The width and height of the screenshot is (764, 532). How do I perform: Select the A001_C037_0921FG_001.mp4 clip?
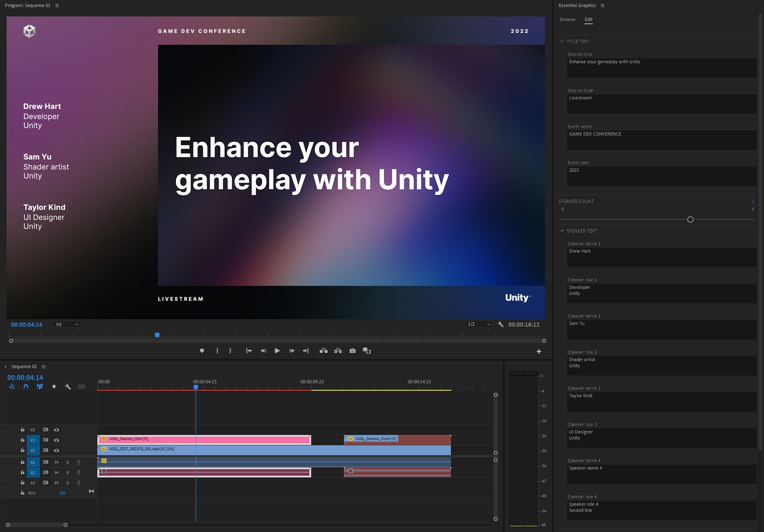pyautogui.click(x=274, y=450)
